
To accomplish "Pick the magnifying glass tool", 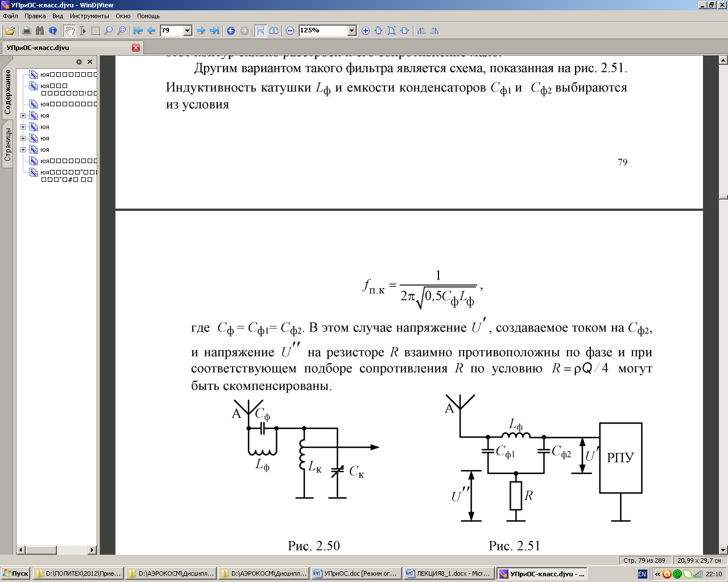I will pos(109,31).
